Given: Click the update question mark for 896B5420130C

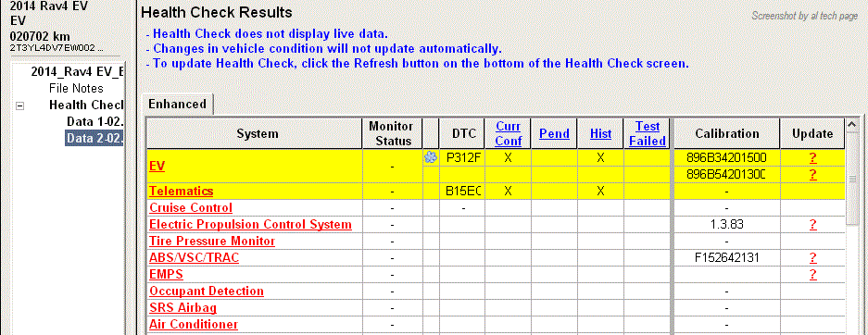Looking at the screenshot, I should 812,175.
